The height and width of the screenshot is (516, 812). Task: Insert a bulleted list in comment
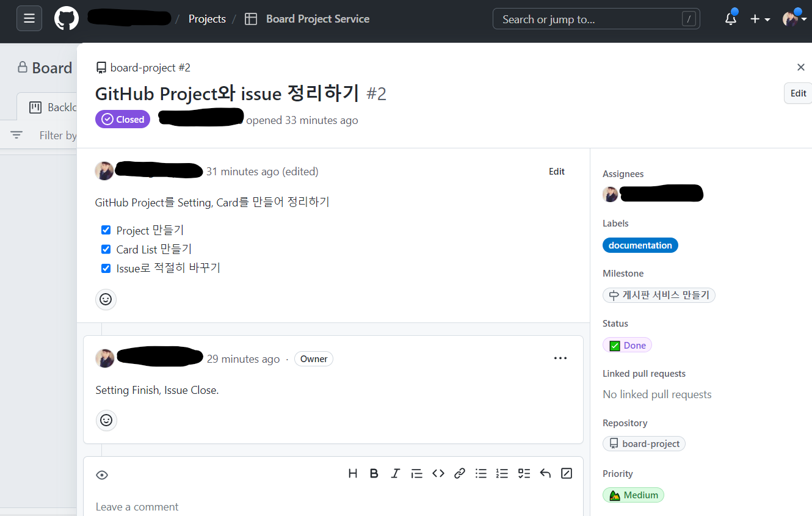click(481, 473)
